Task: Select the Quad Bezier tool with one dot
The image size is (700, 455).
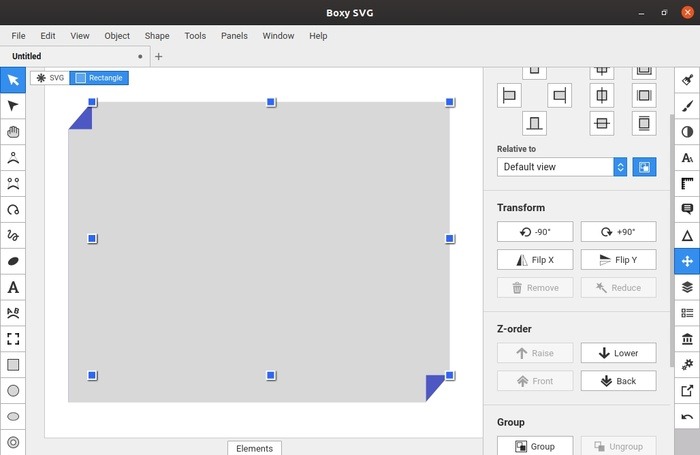Action: coord(13,158)
